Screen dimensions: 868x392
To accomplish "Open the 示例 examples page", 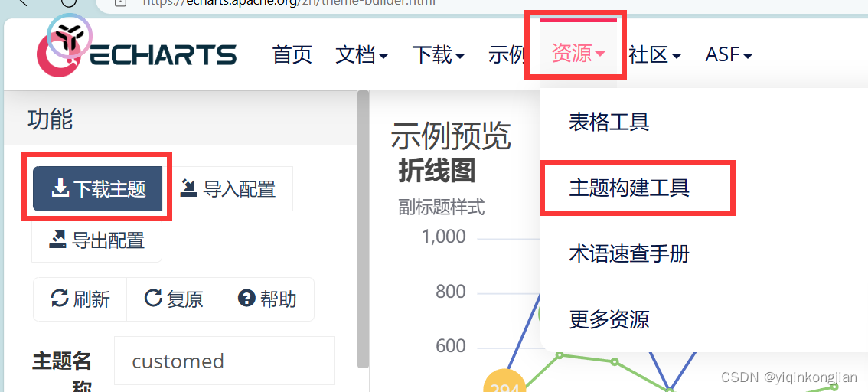I will click(507, 55).
